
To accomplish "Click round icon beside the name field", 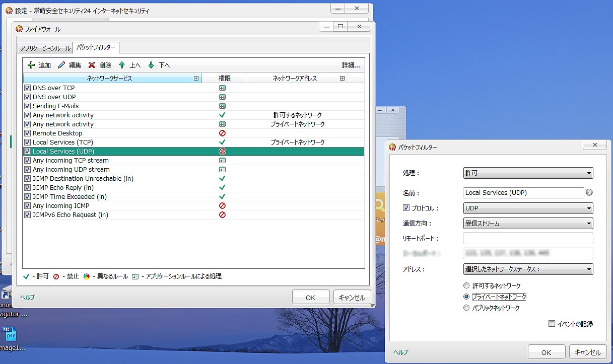I will [589, 192].
